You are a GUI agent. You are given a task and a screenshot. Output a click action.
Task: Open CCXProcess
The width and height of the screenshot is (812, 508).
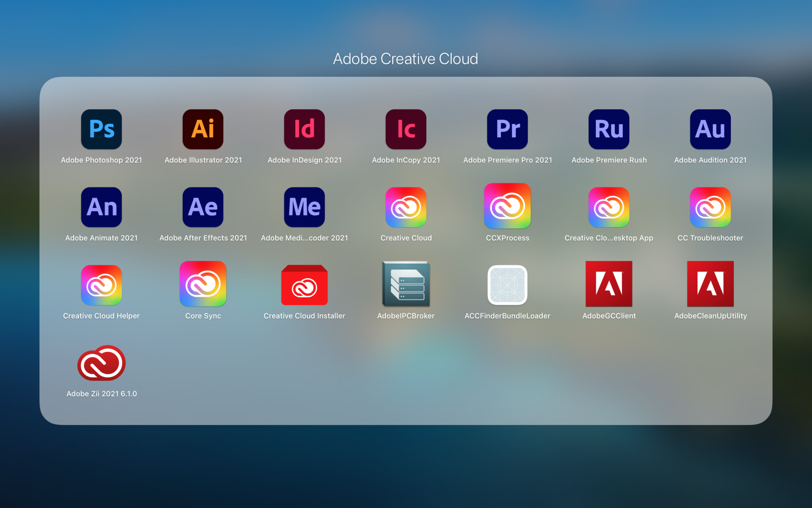[507, 207]
